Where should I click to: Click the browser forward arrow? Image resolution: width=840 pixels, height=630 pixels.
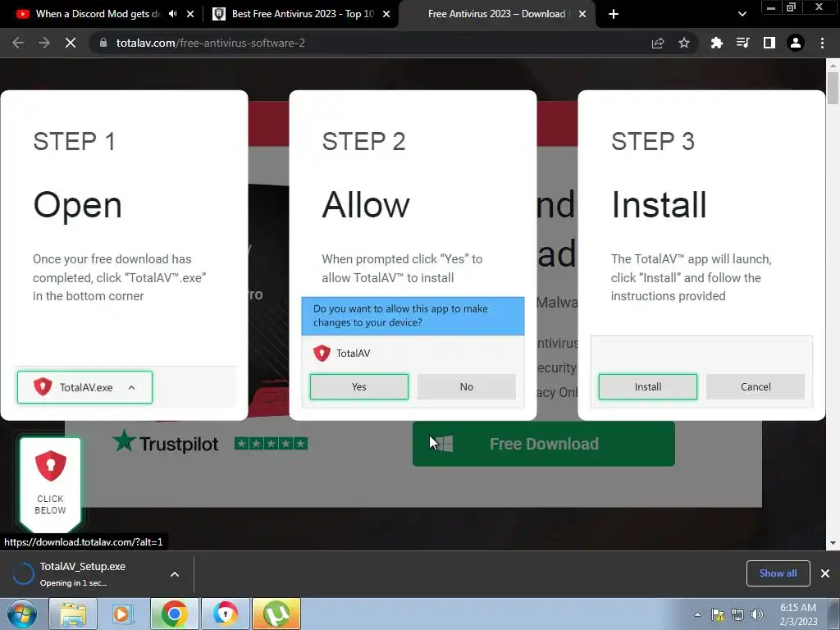44,43
